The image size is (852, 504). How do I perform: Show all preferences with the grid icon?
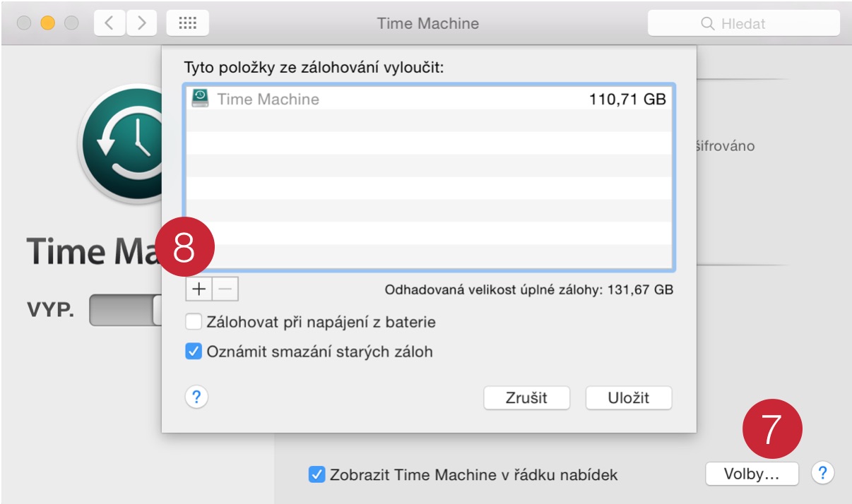pyautogui.click(x=187, y=23)
